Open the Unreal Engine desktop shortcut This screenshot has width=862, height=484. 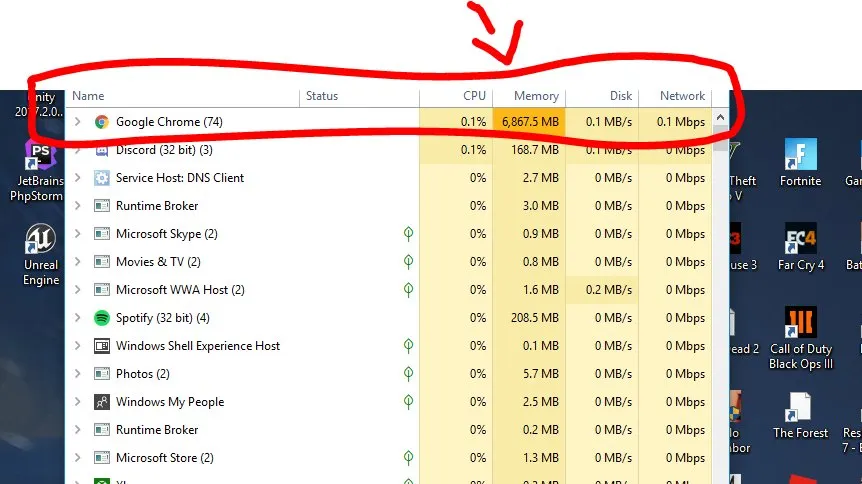coord(41,255)
